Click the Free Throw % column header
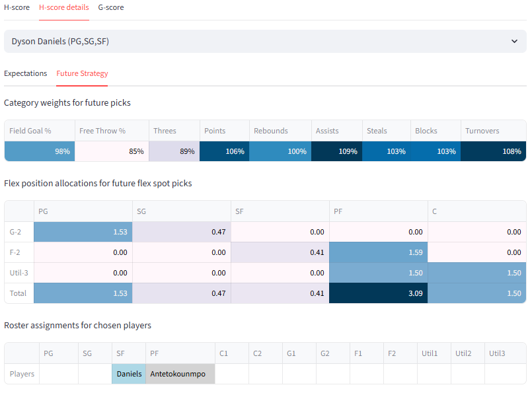The height and width of the screenshot is (393, 532). [x=102, y=131]
